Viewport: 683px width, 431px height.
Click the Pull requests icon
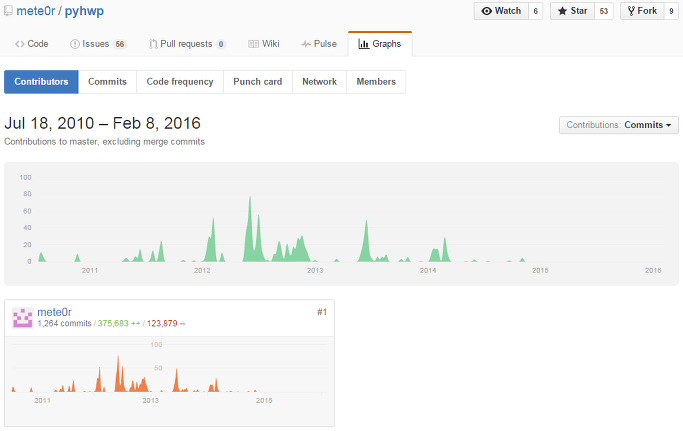[153, 44]
